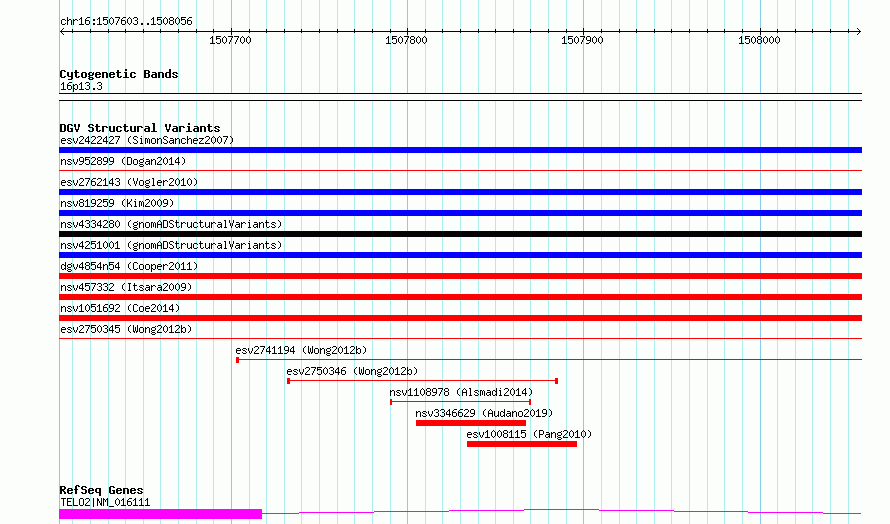Open esv2750346 (Wong2012b) label
Viewport: 890px width, 524px height.
tap(352, 371)
